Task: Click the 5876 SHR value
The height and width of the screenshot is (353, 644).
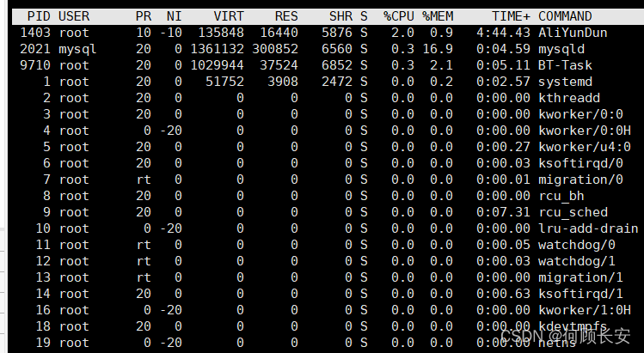Action: click(337, 33)
